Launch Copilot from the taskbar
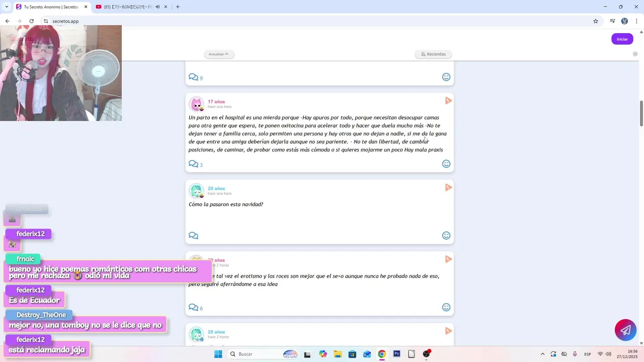The image size is (644, 362). click(x=323, y=354)
